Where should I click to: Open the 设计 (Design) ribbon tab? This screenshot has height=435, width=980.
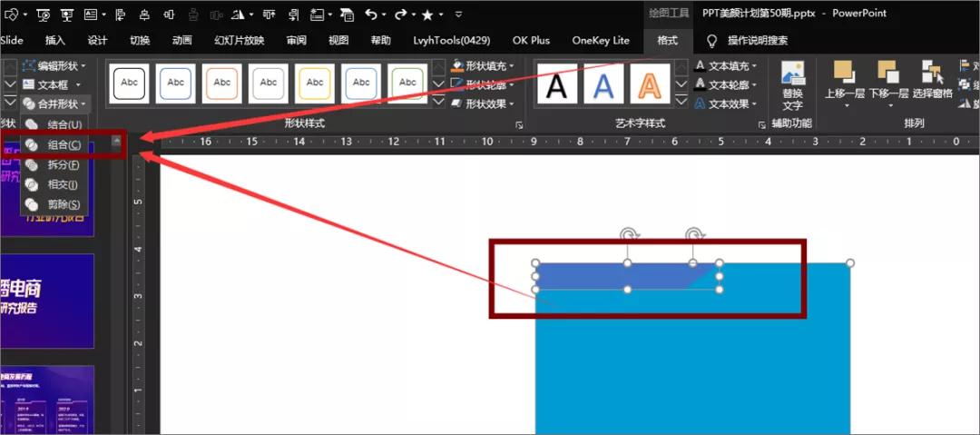point(97,41)
